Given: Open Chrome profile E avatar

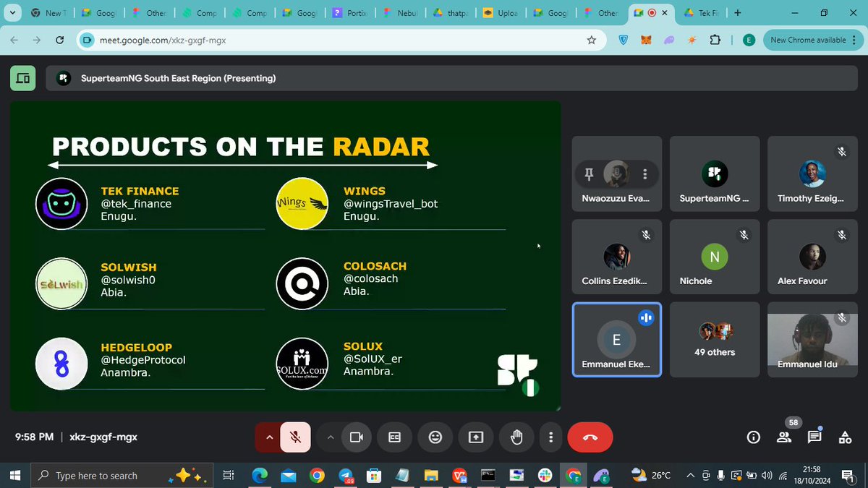Looking at the screenshot, I should coord(749,40).
